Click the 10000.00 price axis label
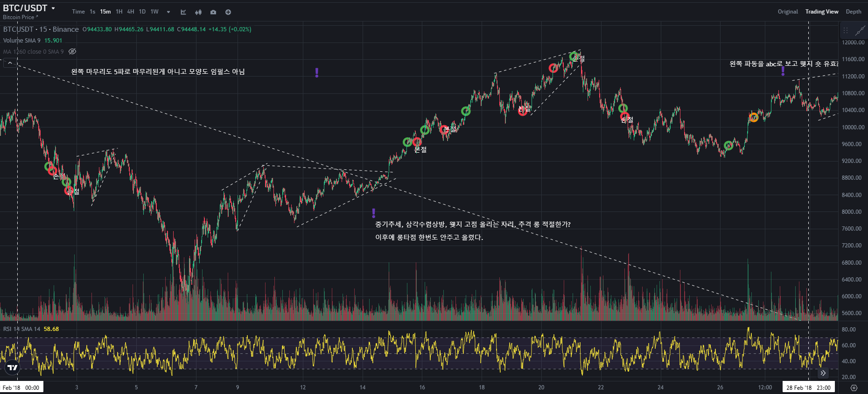 tap(853, 127)
